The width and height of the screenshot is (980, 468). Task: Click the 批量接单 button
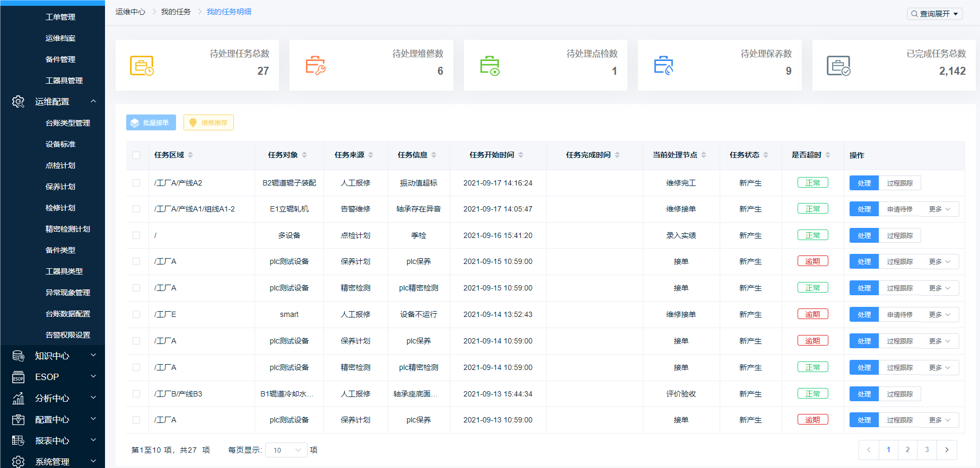coord(151,122)
